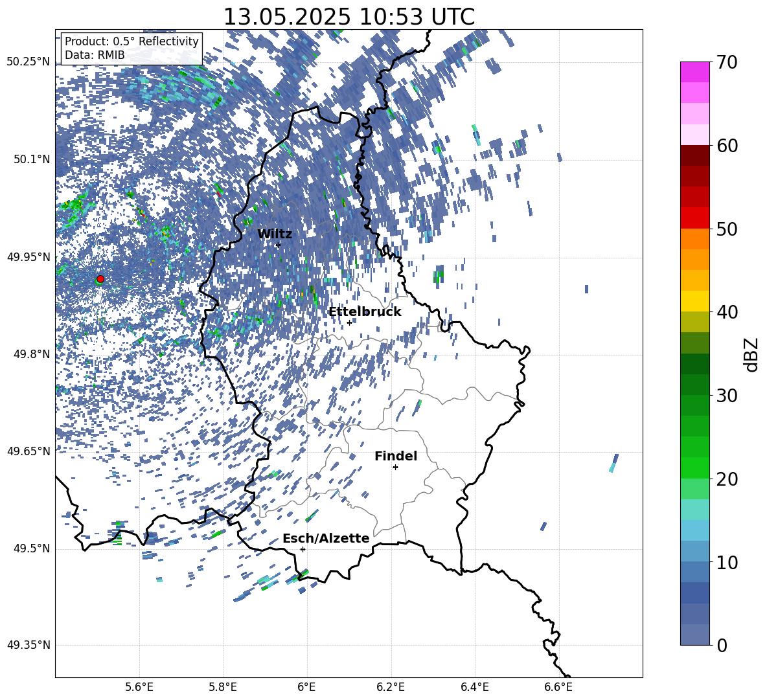
Task: Click the 20 colorbar tick label
Action: tap(727, 479)
